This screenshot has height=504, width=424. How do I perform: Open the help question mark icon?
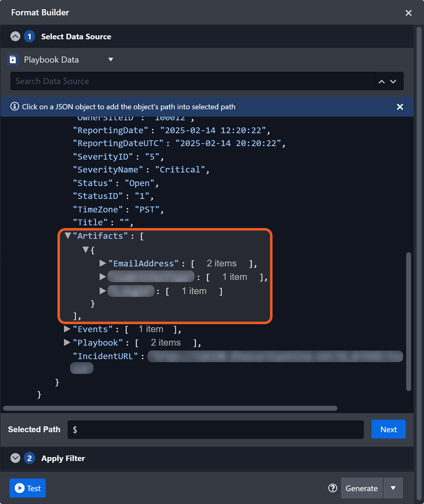tap(332, 488)
